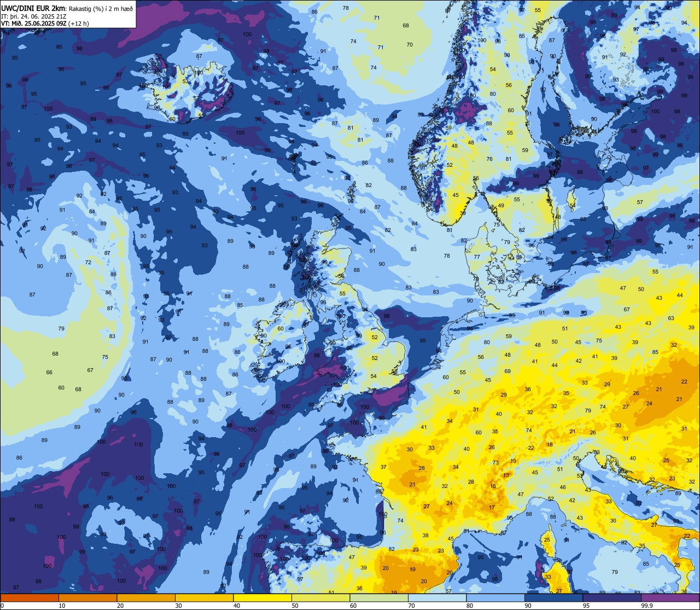
Task: Click the purple legend segment above 99.9%
Action: tap(670, 598)
